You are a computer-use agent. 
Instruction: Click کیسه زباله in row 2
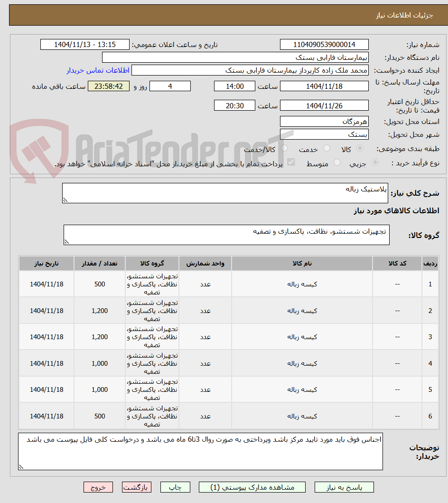click(x=302, y=311)
